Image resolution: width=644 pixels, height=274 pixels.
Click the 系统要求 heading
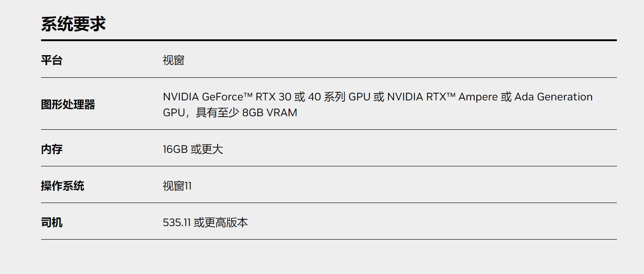(73, 24)
